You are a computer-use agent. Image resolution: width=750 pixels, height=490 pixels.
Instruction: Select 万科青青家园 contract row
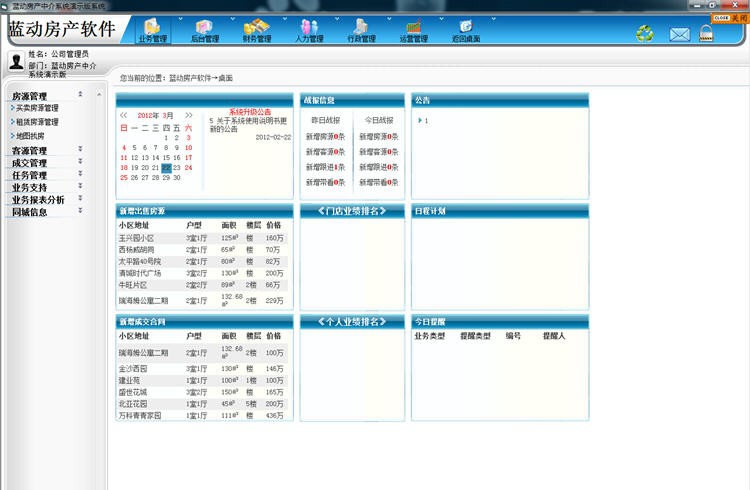[x=203, y=415]
